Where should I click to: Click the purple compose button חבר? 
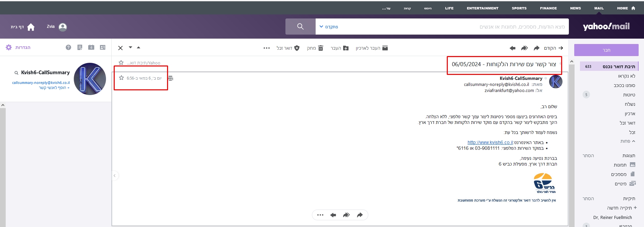606,50
